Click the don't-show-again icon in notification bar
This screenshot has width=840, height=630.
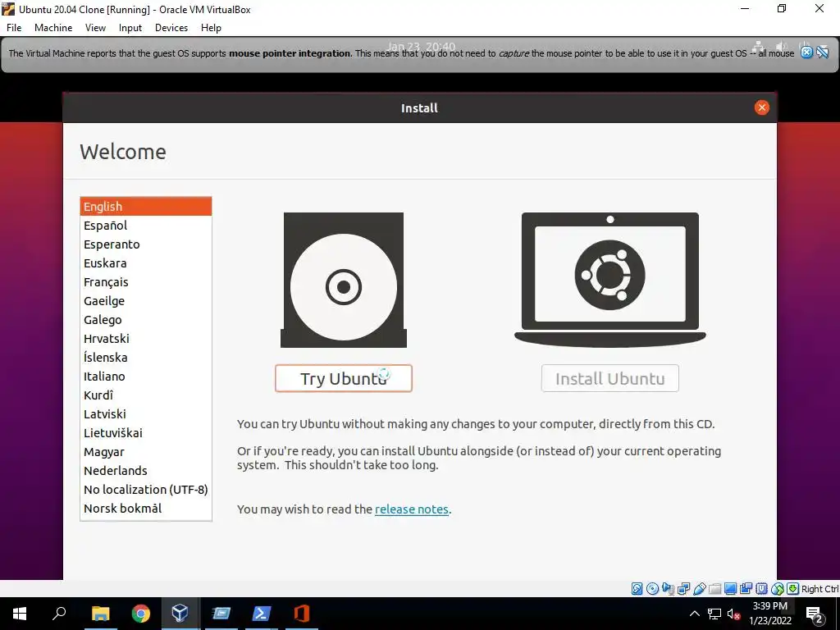(x=823, y=52)
